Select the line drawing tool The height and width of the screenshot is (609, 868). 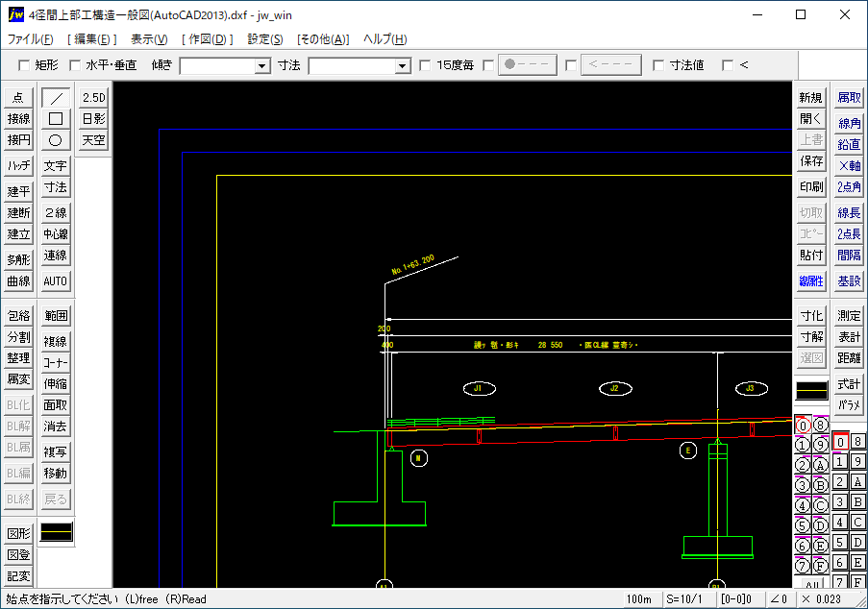pos(56,98)
